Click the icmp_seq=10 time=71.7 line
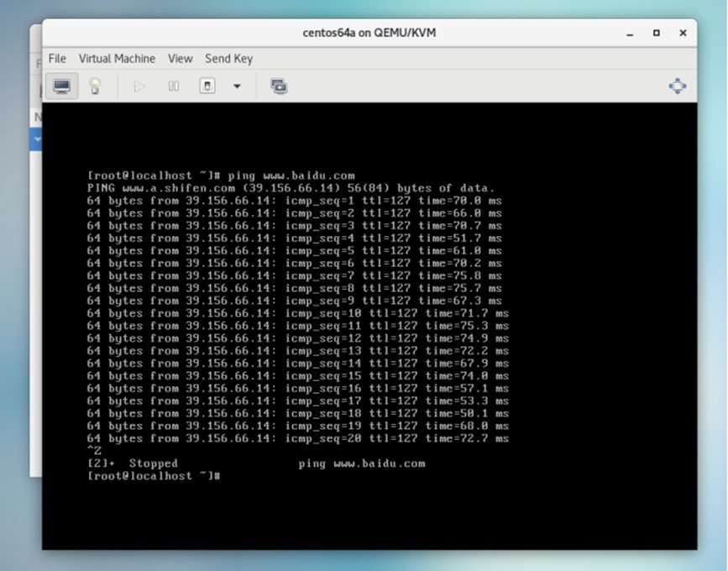Image resolution: width=728 pixels, height=571 pixels. click(x=297, y=314)
